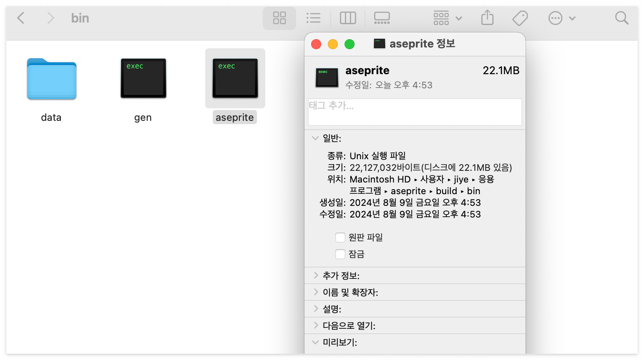This screenshot has width=644, height=360.
Task: Click the Share toolbar button
Action: [487, 18]
